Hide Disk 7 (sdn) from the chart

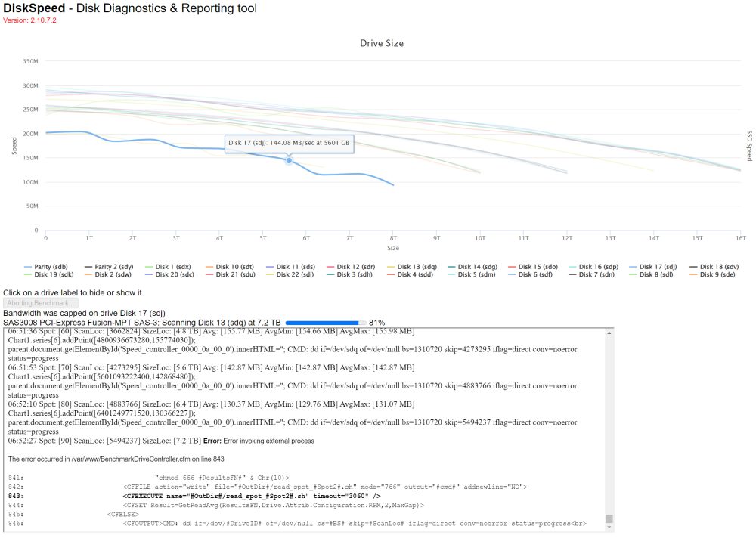click(592, 274)
